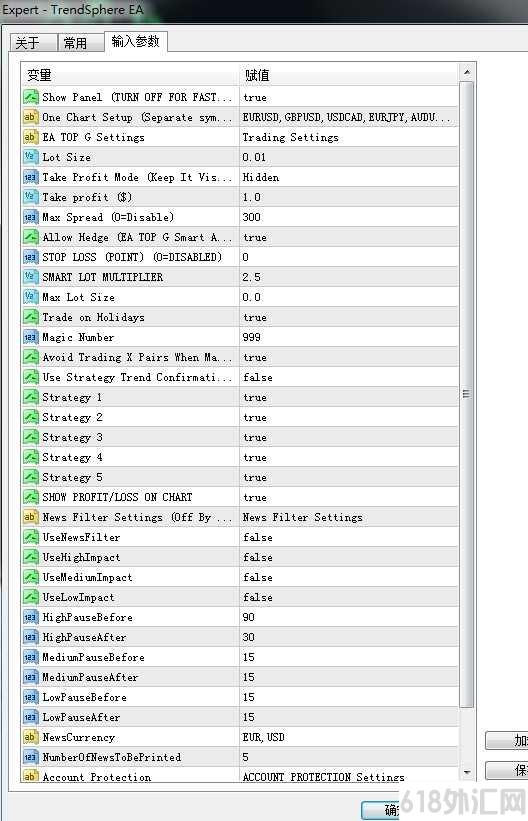Select the Lot Size variable icon
This screenshot has height=821, width=528.
(31, 157)
